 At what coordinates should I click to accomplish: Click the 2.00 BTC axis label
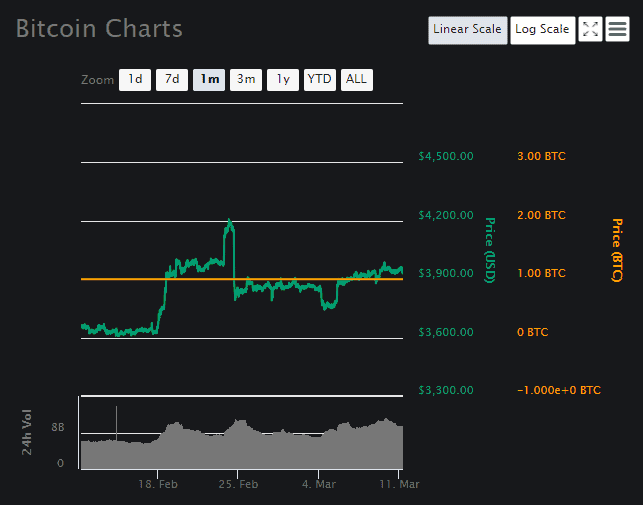(541, 215)
